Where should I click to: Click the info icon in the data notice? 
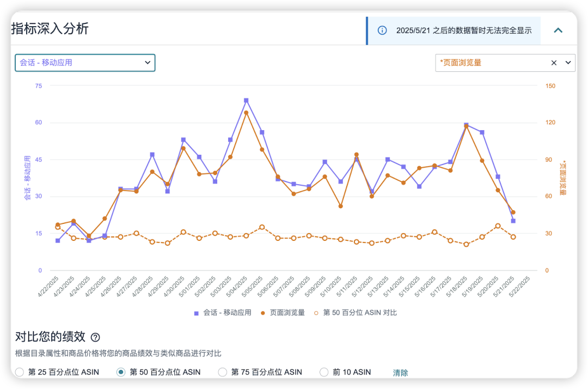coord(382,31)
